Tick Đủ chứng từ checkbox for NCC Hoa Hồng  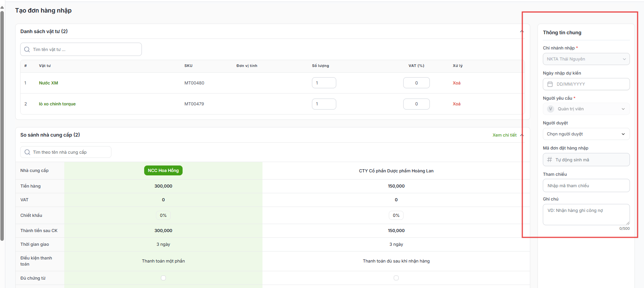(x=163, y=278)
